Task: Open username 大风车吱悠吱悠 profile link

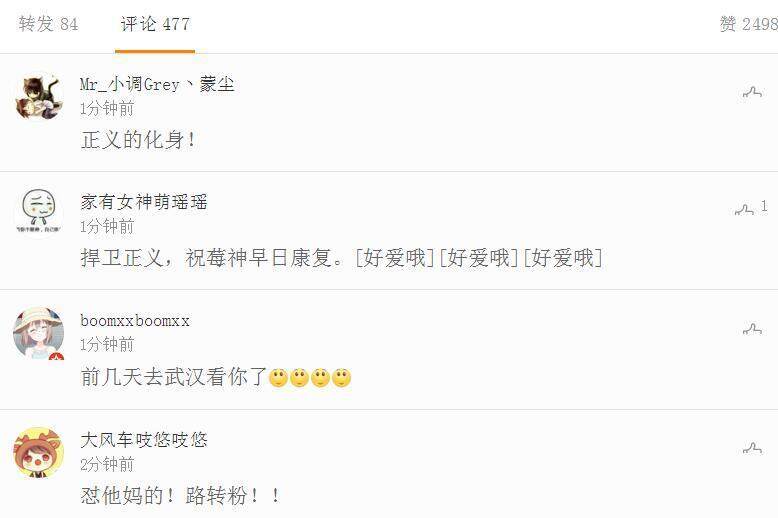Action: pyautogui.click(x=144, y=440)
